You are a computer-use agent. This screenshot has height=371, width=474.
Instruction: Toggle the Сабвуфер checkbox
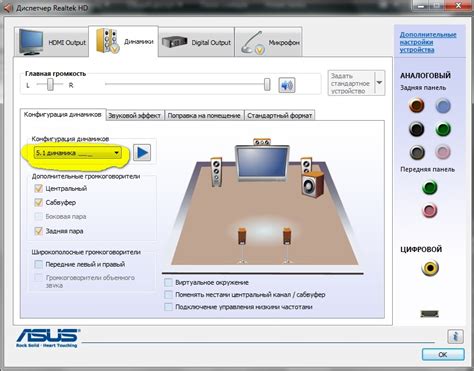(39, 202)
